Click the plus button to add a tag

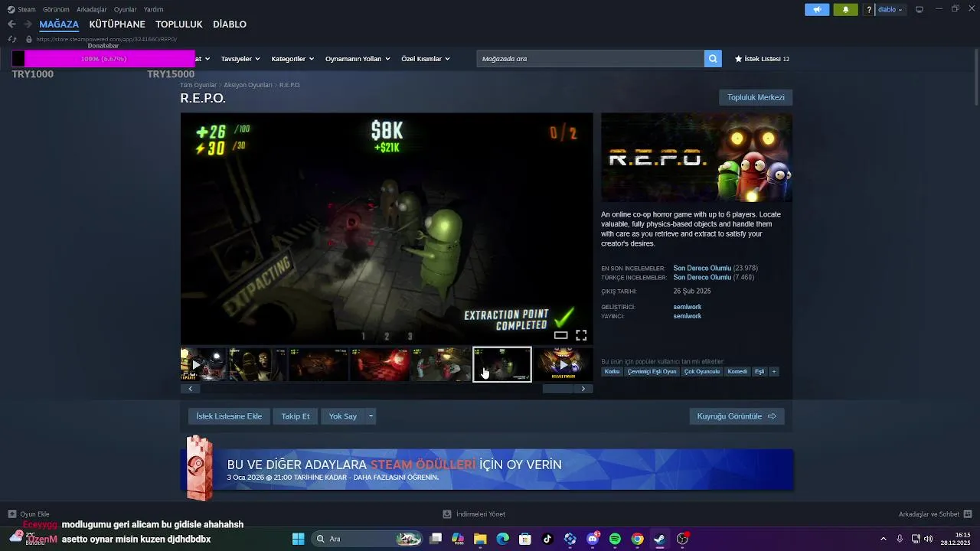coord(774,372)
